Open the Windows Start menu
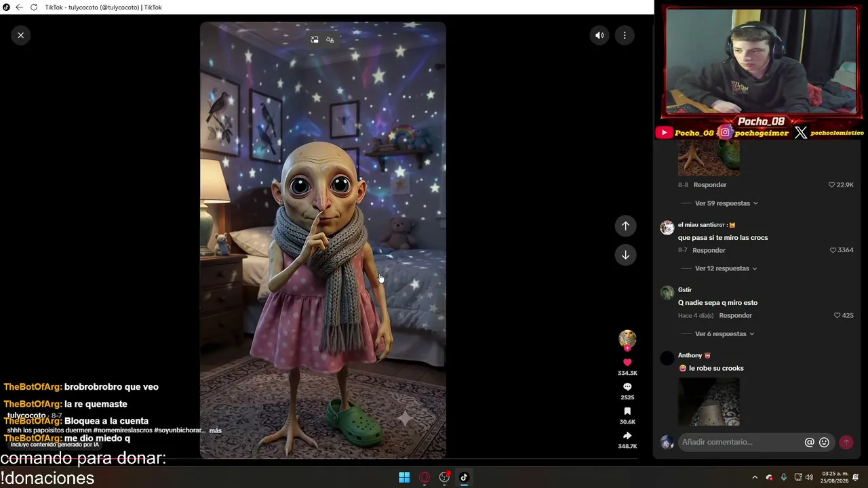The height and width of the screenshot is (488, 868). pos(404,477)
